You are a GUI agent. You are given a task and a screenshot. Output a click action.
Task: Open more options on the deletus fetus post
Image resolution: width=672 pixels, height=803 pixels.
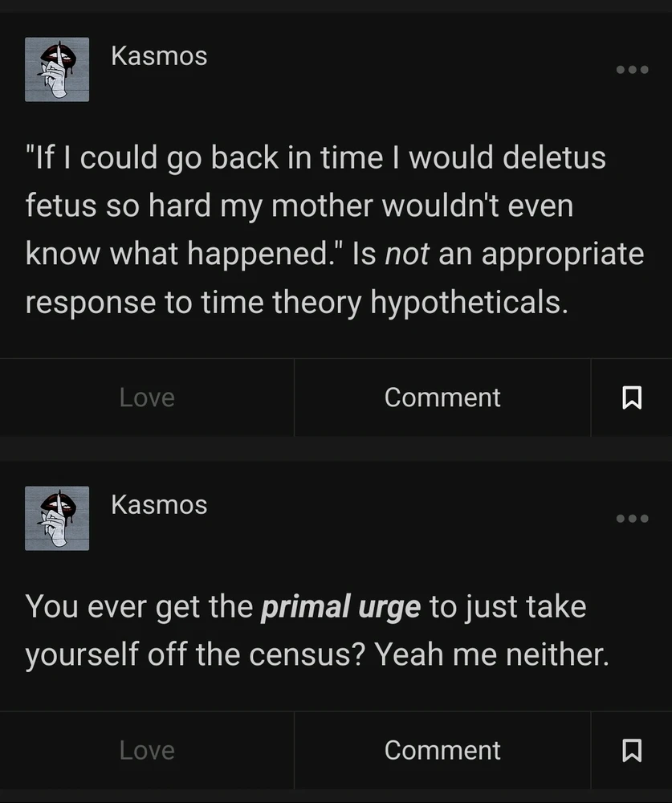coord(632,70)
